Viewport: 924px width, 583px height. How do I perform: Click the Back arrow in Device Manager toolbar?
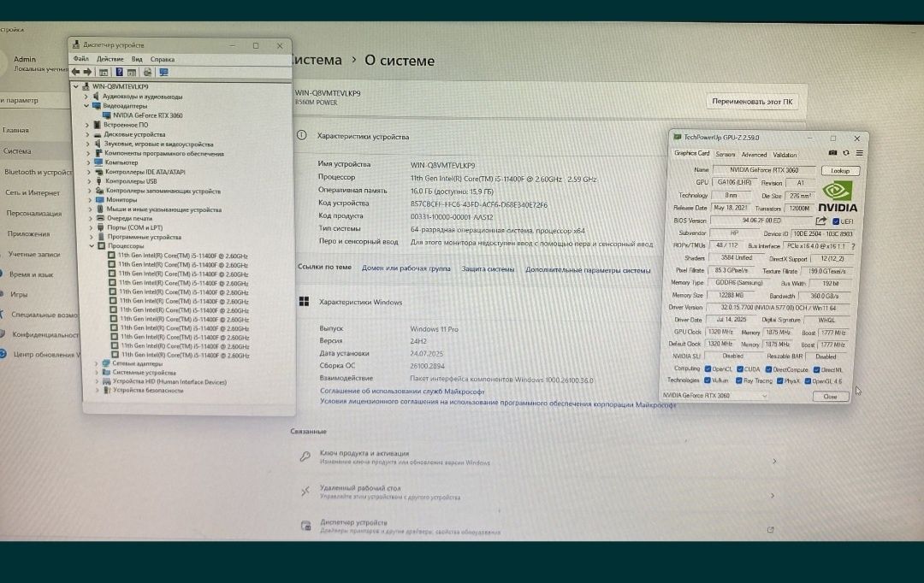[x=75, y=72]
